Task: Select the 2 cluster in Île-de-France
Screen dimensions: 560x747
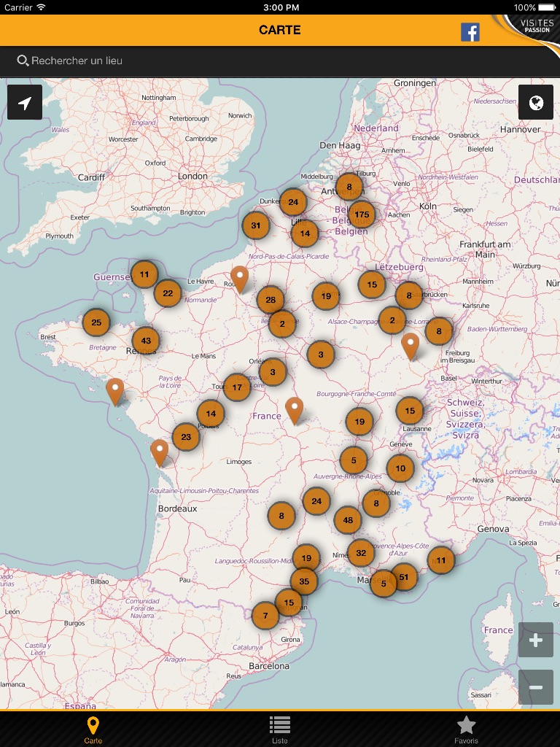Action: [x=282, y=323]
